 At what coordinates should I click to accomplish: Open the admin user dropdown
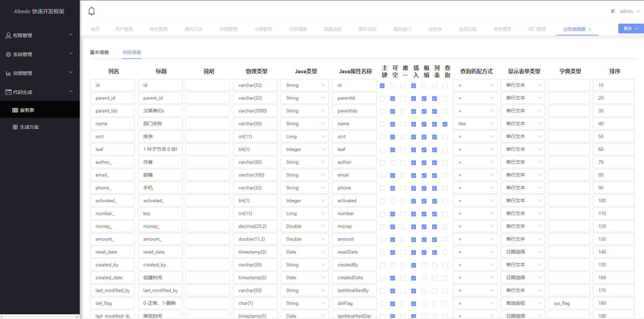click(x=630, y=11)
